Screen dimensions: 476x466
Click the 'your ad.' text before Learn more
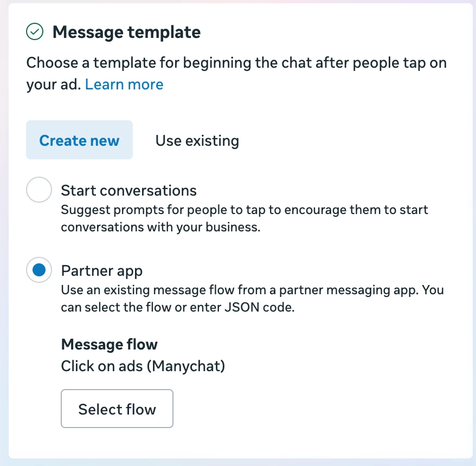[53, 85]
